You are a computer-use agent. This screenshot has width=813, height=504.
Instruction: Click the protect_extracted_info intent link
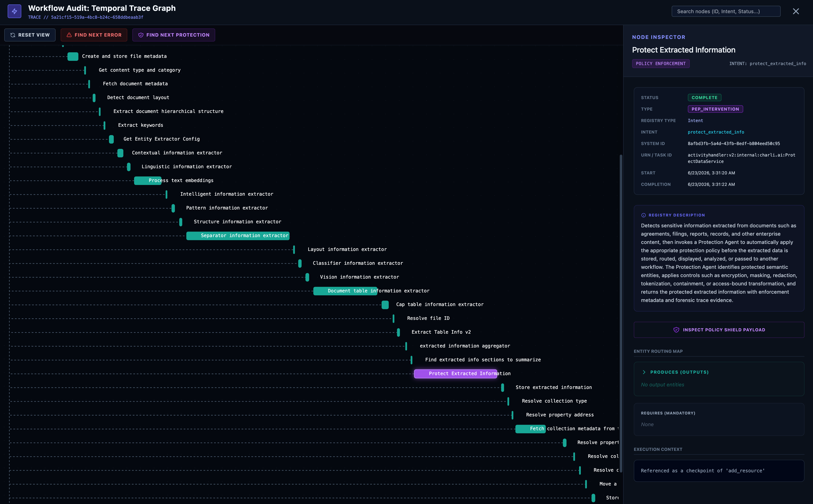(716, 132)
